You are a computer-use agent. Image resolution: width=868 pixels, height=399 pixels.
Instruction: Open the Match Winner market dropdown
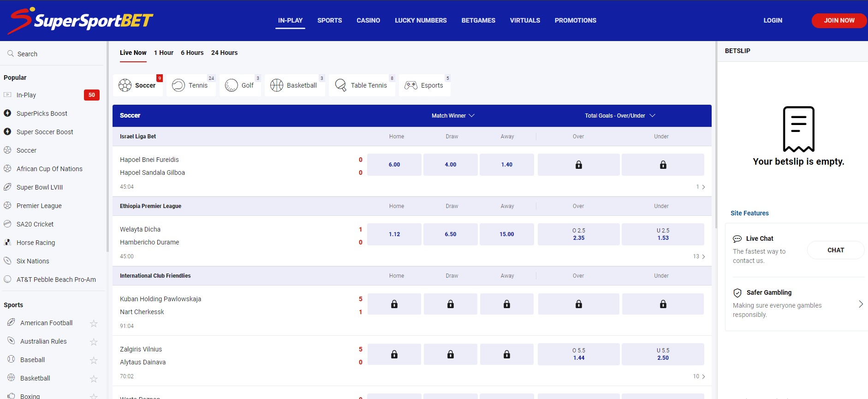(x=452, y=116)
